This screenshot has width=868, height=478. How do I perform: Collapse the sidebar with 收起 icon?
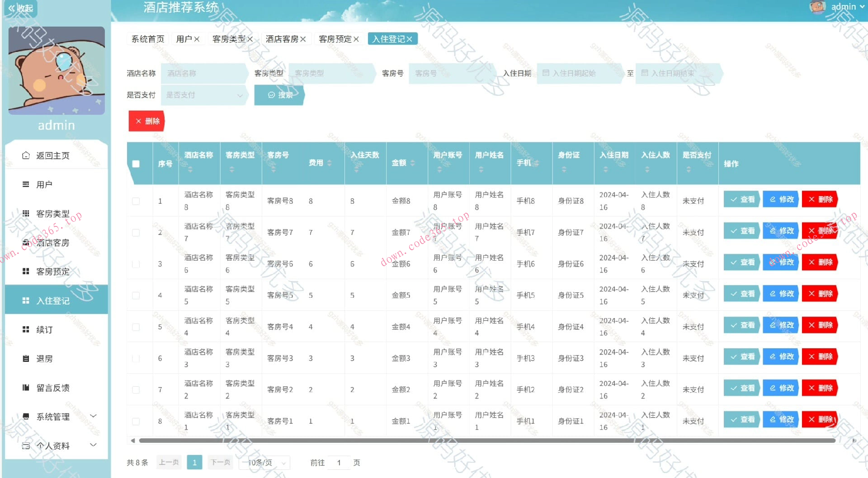[x=19, y=8]
